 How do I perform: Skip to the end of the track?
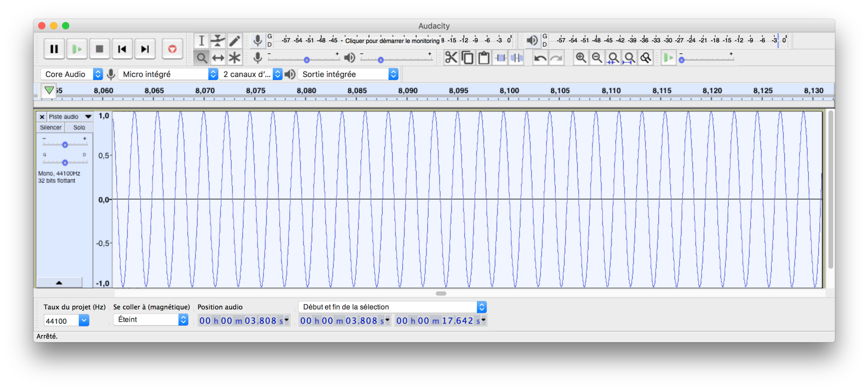(145, 49)
